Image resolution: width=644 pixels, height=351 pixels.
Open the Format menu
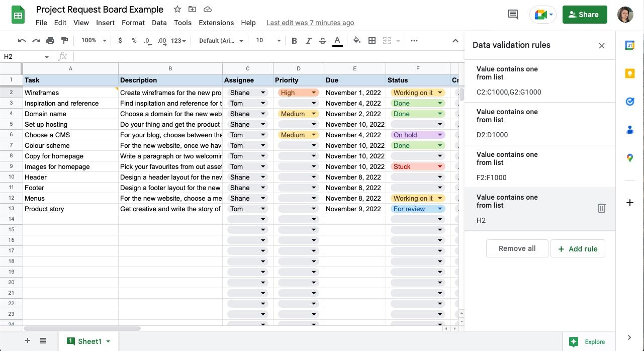pos(133,23)
